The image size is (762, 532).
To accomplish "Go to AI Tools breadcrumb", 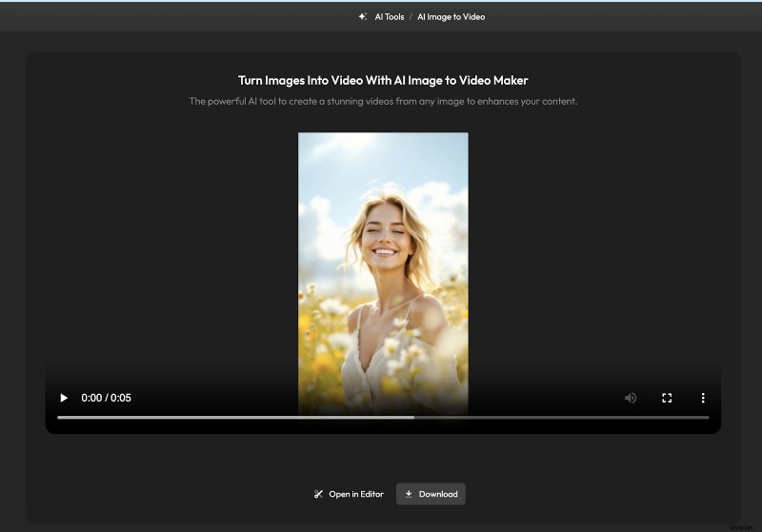I will (390, 17).
